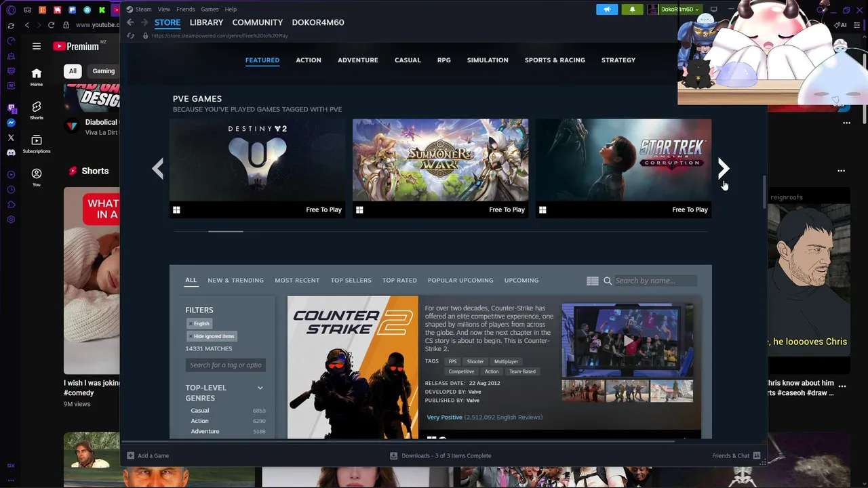Switch to Steam COMMUNITY tab

tap(258, 22)
